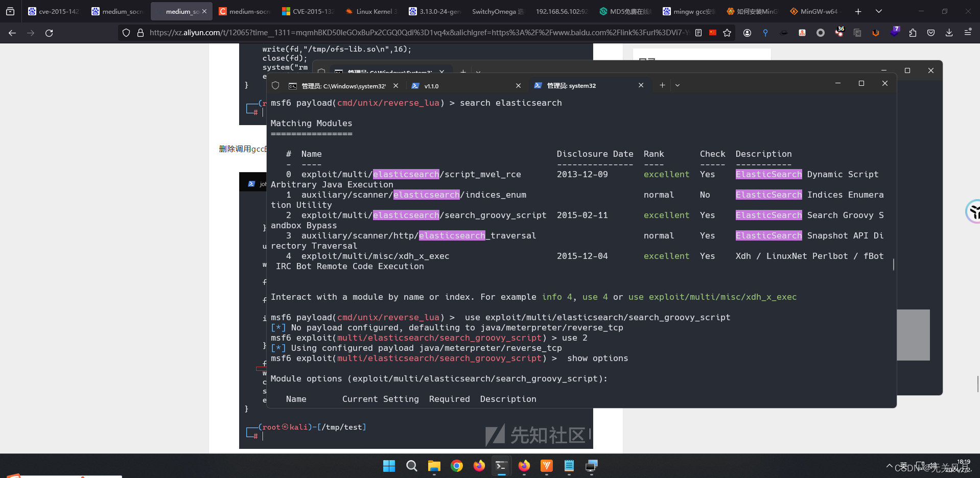The height and width of the screenshot is (478, 980).
Task: Switch to CVE-2015-132 browser tab
Action: pyautogui.click(x=308, y=11)
